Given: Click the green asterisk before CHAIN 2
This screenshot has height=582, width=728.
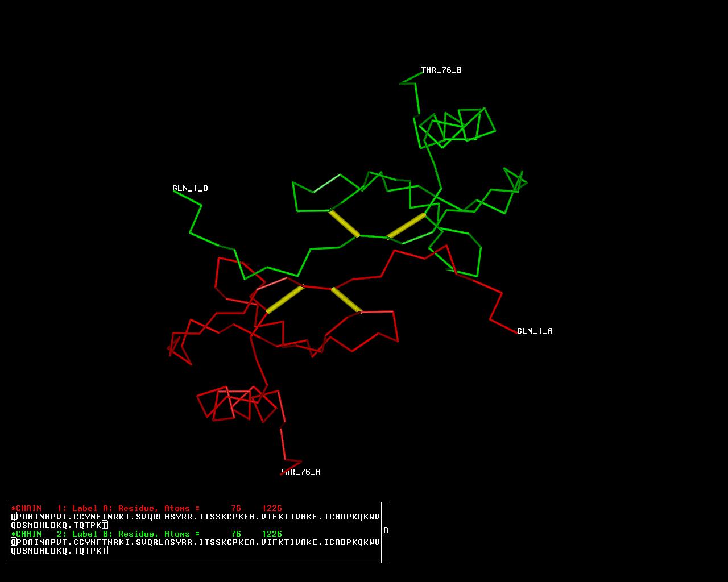Looking at the screenshot, I should pos(14,534).
